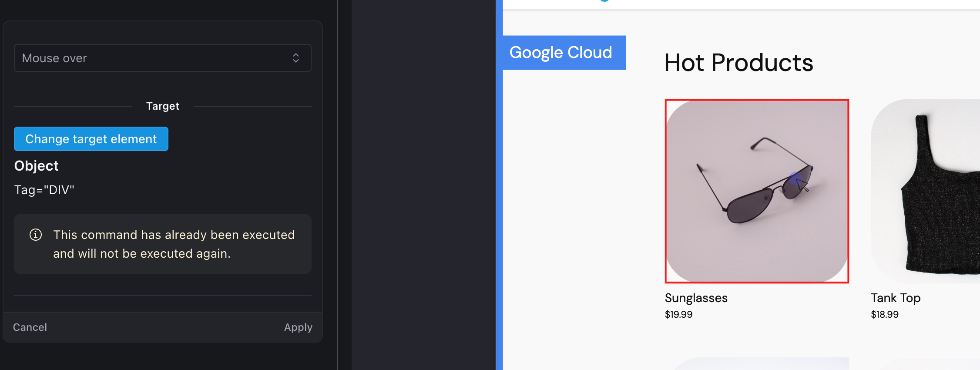Click the Google Cloud banner

pyautogui.click(x=561, y=53)
